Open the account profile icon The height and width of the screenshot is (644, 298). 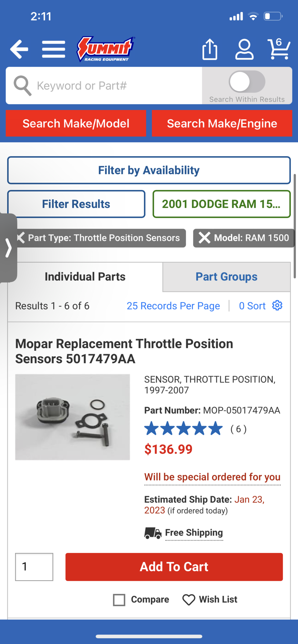[244, 49]
